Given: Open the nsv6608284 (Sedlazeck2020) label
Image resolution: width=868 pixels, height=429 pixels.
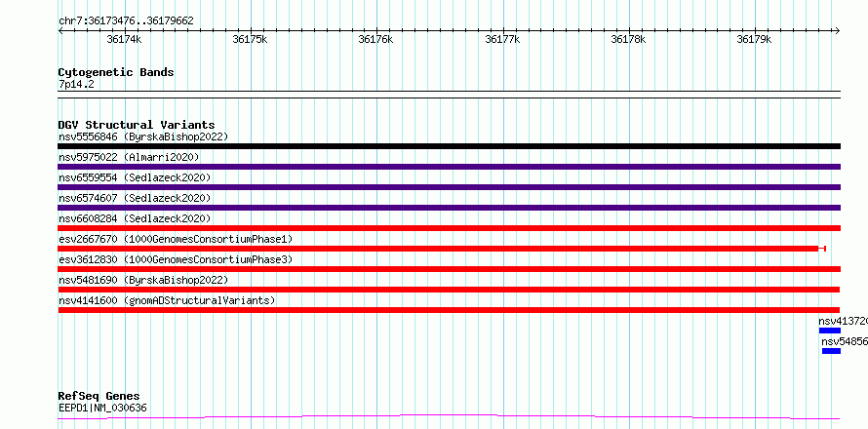Looking at the screenshot, I should coord(135,218).
